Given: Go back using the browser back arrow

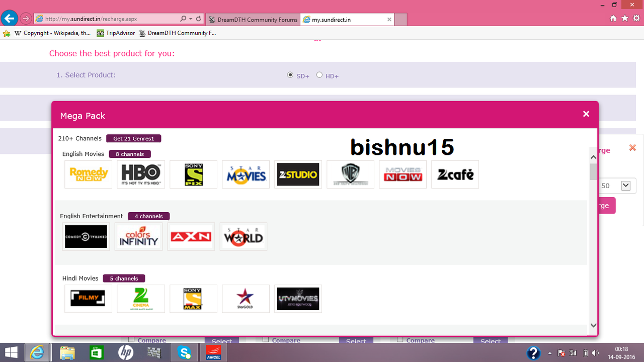Looking at the screenshot, I should click(x=9, y=19).
